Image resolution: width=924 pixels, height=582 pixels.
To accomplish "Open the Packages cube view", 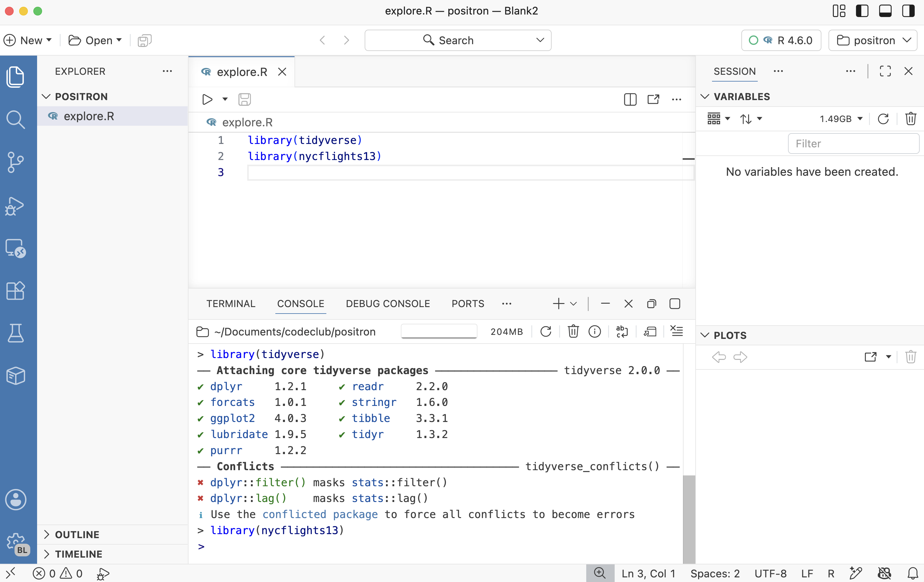I will pos(15,376).
